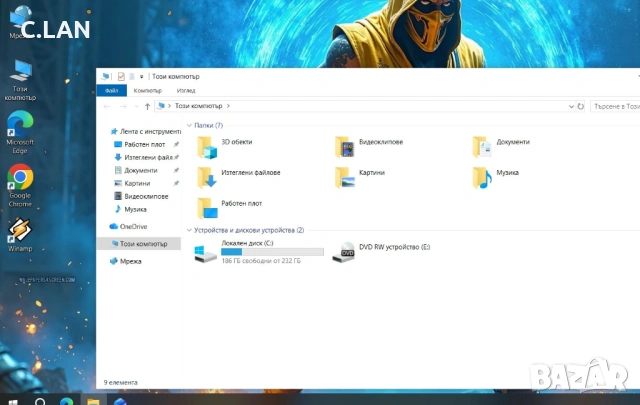The image size is (640, 405).
Task: Open the Файл tab
Action: point(111,90)
